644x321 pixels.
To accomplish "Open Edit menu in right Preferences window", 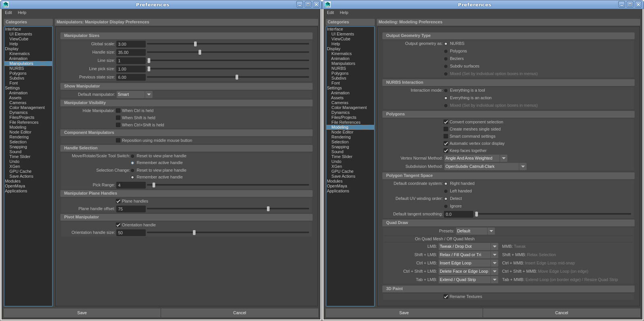I will (330, 12).
